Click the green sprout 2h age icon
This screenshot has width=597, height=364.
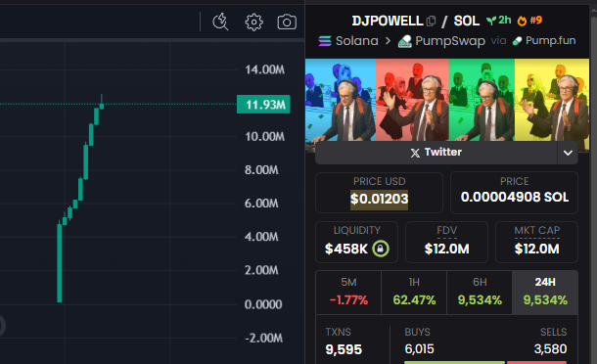[491, 21]
